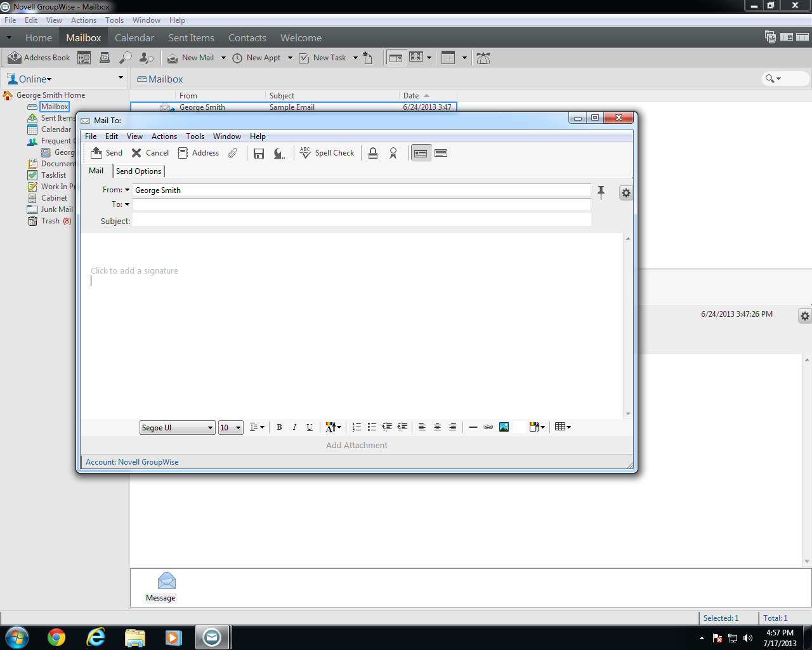Expand the To field dropdown arrow
Viewport: 812px width, 650px height.
[x=127, y=204]
